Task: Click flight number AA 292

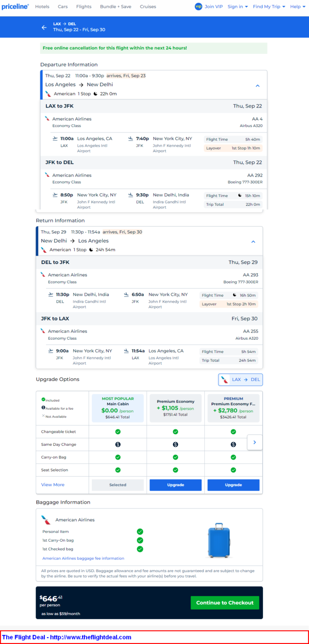Action: click(255, 175)
